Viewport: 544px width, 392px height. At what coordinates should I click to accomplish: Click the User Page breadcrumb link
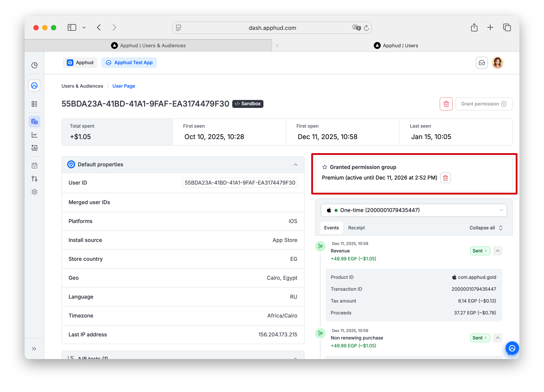click(x=124, y=86)
